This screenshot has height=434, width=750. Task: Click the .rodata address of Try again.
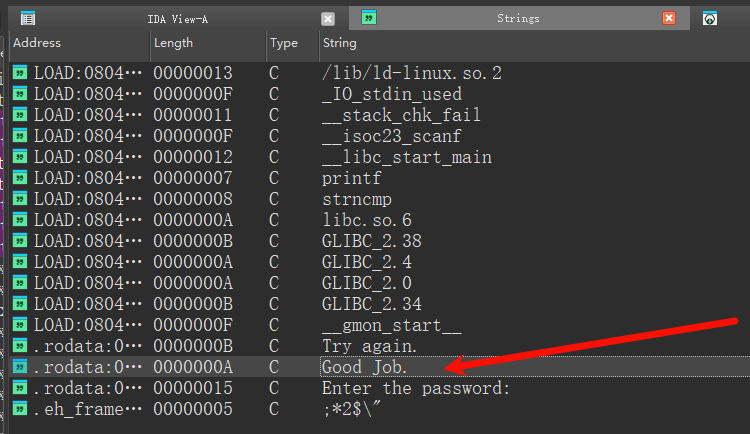(88, 346)
